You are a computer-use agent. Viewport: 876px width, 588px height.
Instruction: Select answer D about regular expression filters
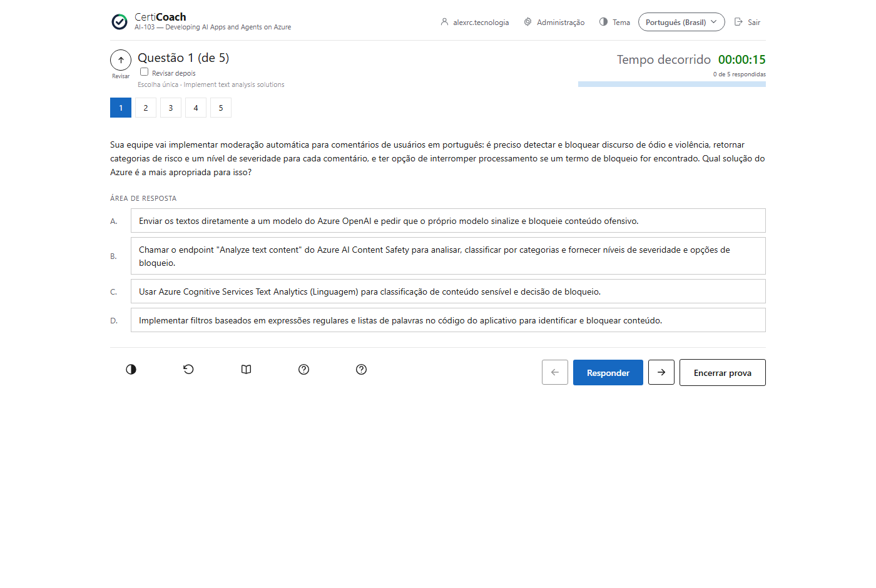pyautogui.click(x=448, y=320)
